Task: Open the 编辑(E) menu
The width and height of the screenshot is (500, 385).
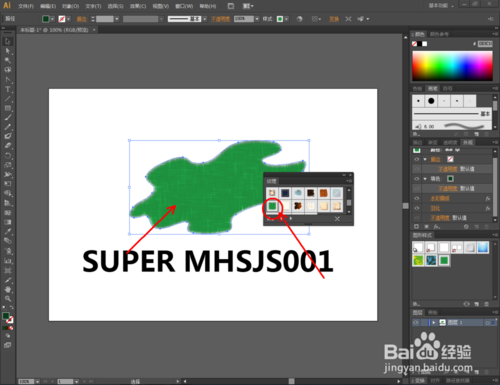Action: click(48, 6)
